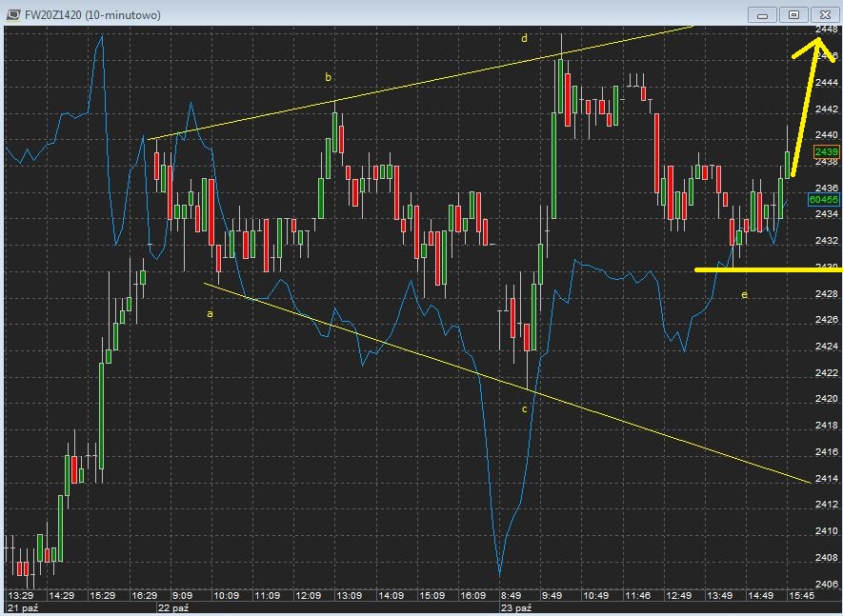Image resolution: width=843 pixels, height=616 pixels.
Task: Click price axis label 2414
Action: point(827,478)
